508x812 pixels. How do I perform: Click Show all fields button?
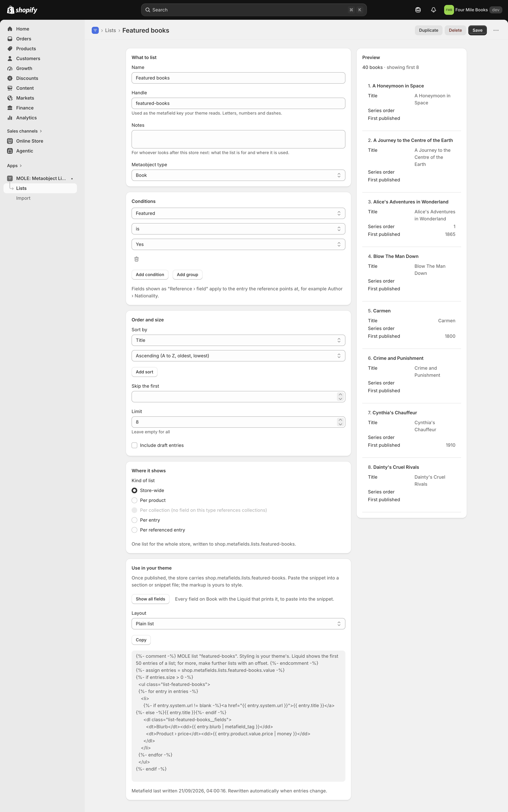(x=150, y=599)
